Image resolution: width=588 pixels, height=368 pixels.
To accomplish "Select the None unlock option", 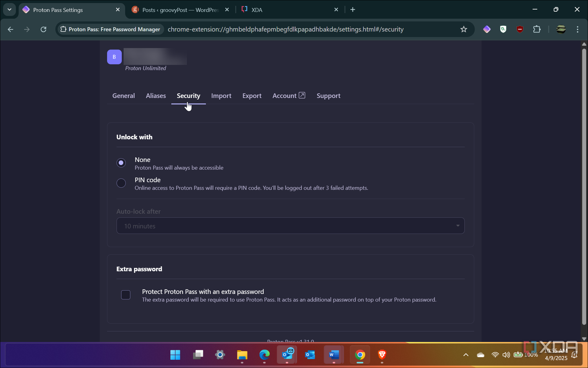I will tap(121, 163).
